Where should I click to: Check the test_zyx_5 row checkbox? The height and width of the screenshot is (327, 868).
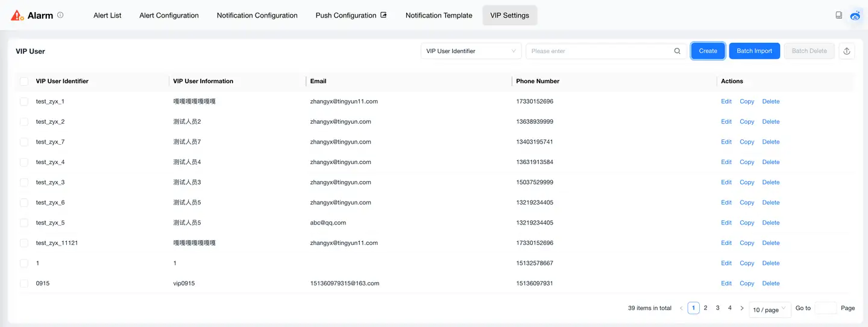coord(24,223)
